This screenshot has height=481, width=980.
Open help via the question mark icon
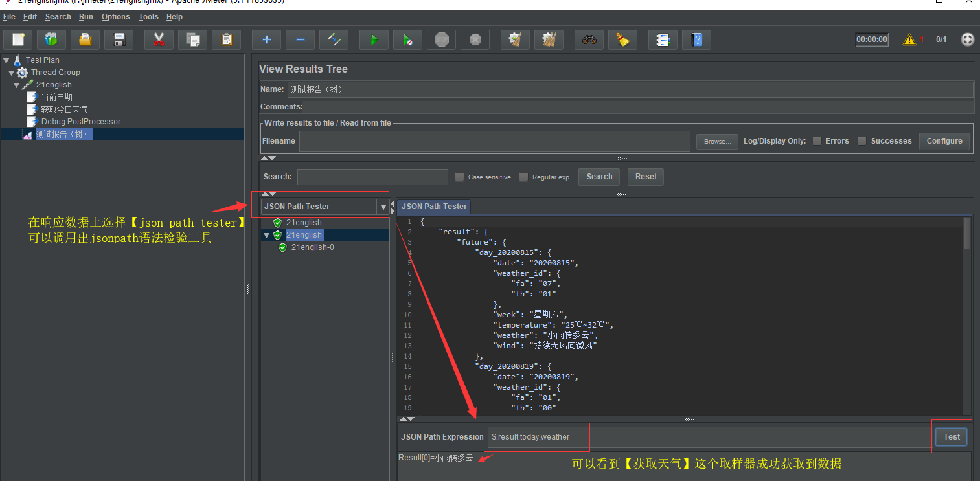click(x=697, y=39)
